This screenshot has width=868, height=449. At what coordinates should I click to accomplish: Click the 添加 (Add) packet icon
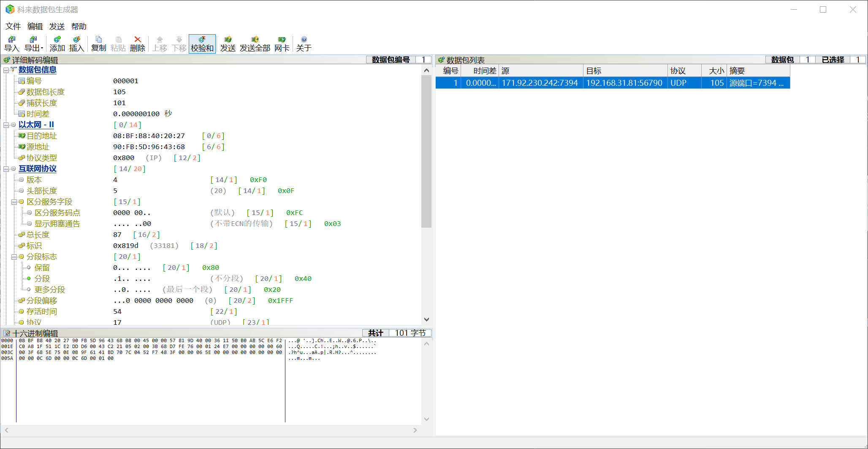57,44
